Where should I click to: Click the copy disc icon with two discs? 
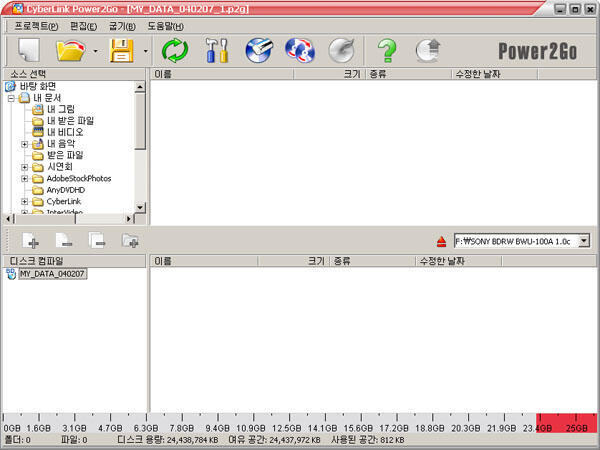click(x=300, y=51)
